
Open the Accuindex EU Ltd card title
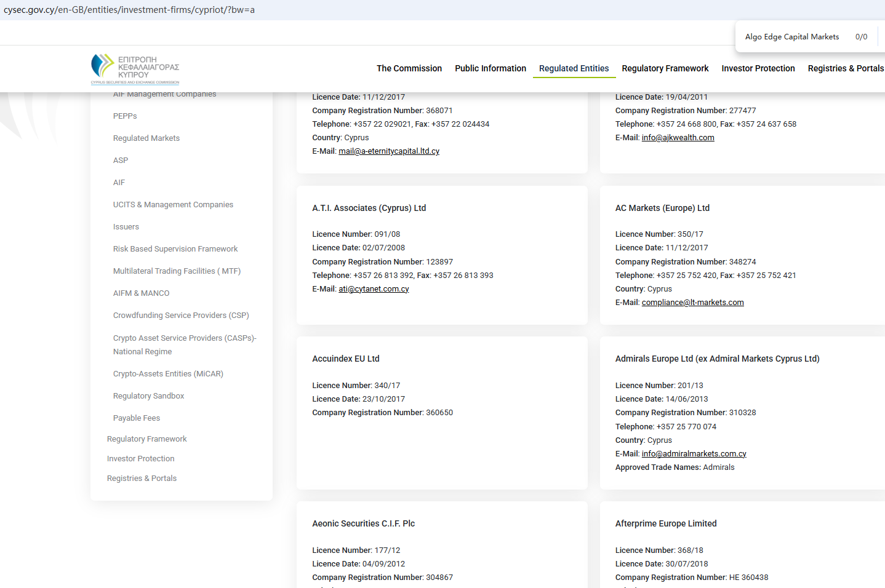pos(345,359)
